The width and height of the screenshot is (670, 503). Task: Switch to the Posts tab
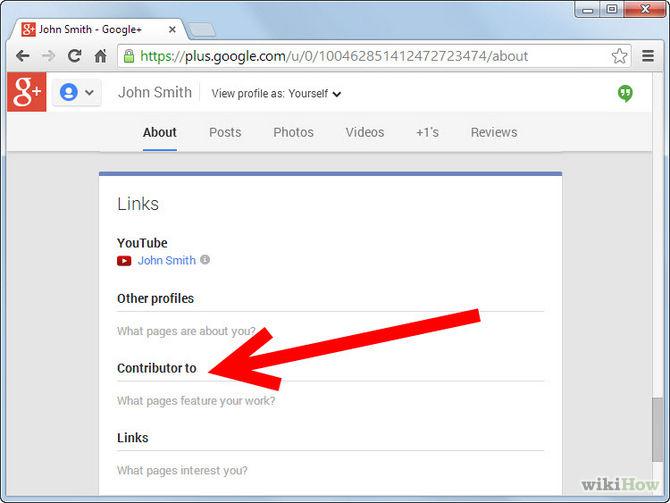(226, 132)
